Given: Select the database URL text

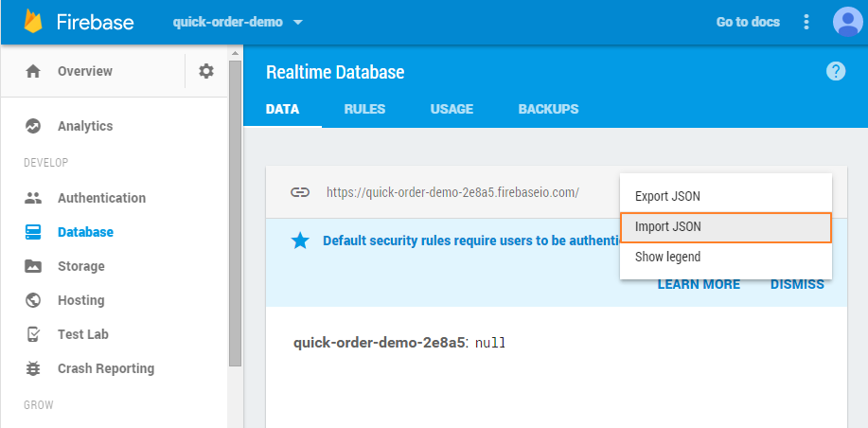Looking at the screenshot, I should click(452, 192).
